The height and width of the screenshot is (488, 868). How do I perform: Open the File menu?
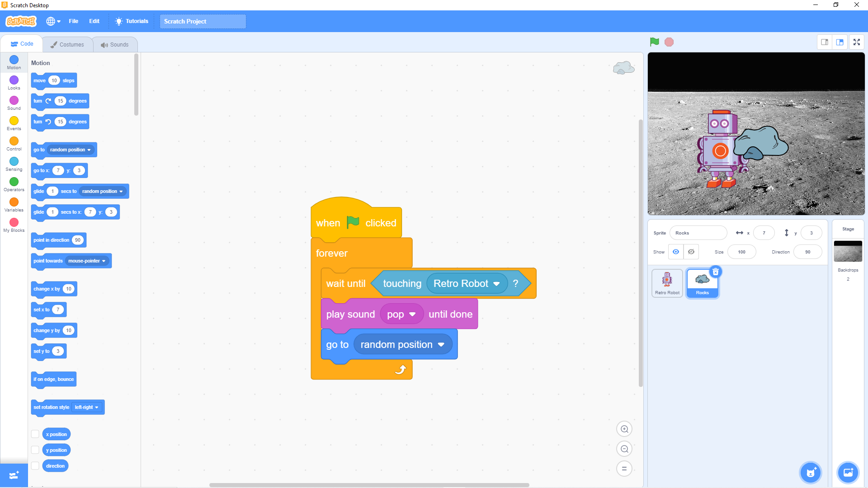tap(73, 21)
